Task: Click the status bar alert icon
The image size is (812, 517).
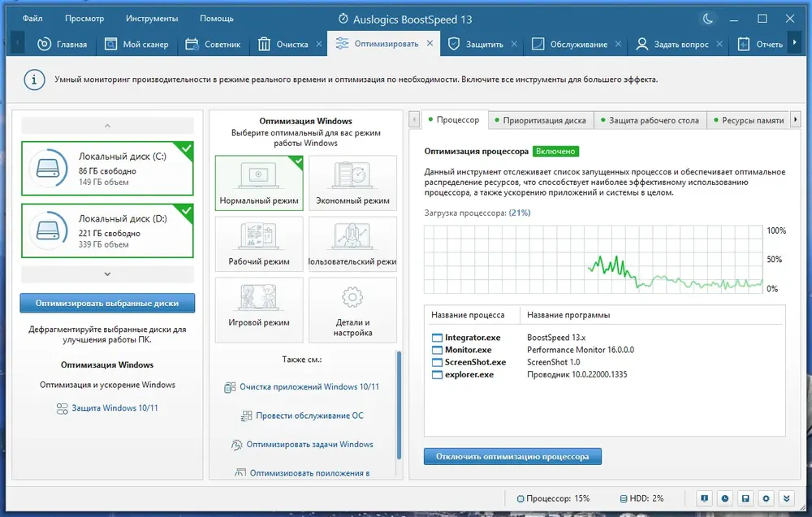Action: tap(704, 498)
